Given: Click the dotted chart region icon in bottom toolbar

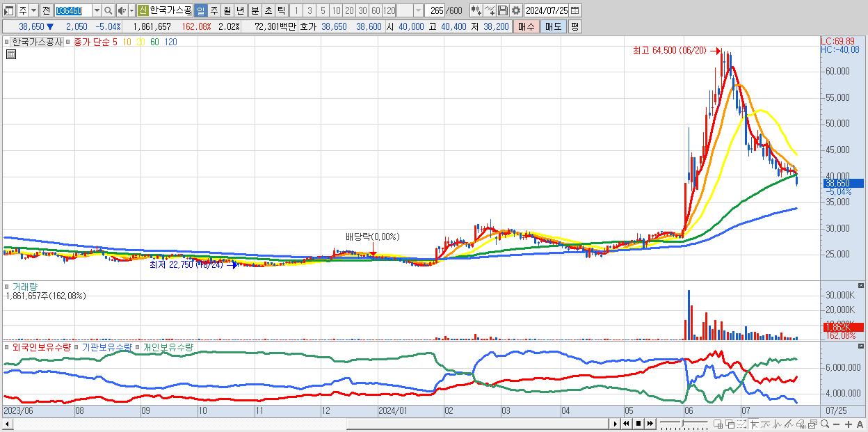Looking at the screenshot, I should pos(742,424).
